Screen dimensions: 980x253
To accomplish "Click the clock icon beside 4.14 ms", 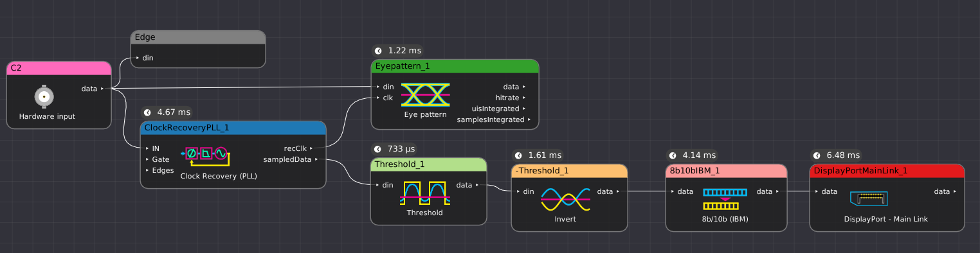I will click(673, 155).
